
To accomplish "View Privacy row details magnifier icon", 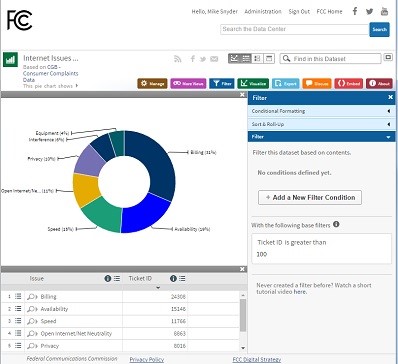I will pos(32,346).
